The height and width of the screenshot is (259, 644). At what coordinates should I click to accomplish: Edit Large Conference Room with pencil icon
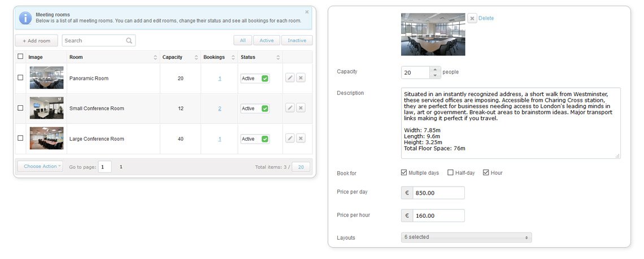pyautogui.click(x=290, y=138)
